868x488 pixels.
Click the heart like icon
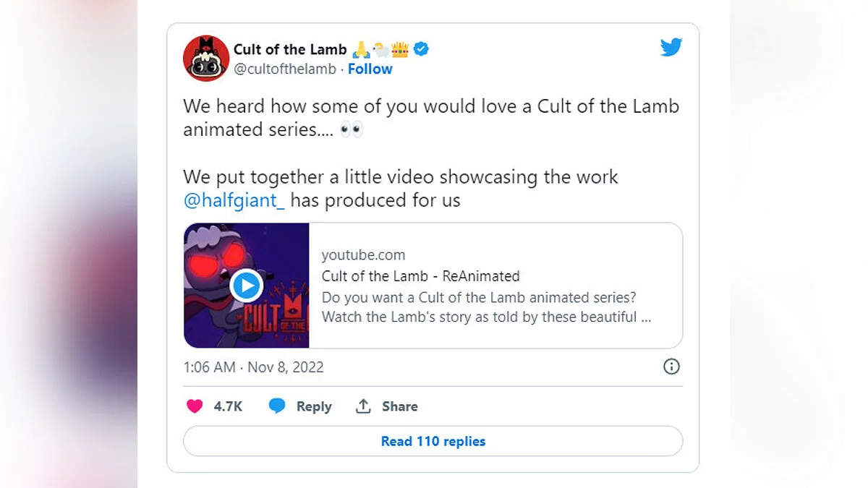195,406
